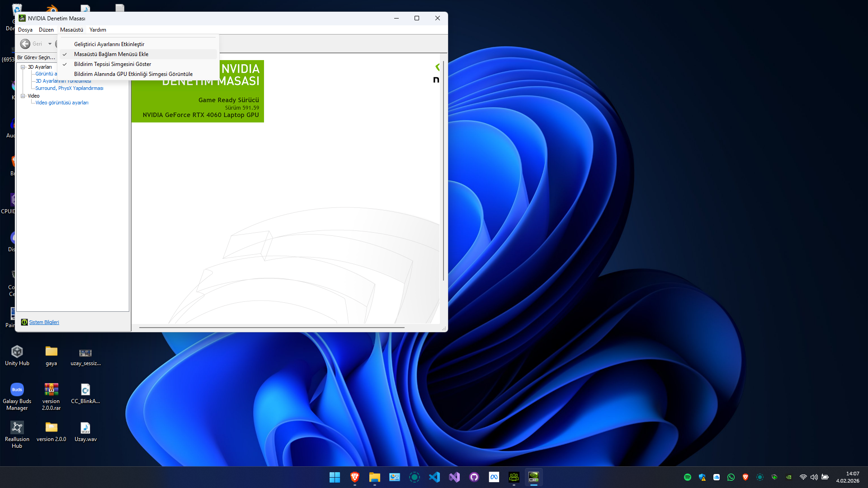Click NVIDIA Control Panel taskbar icon
This screenshot has height=488, width=868.
[x=534, y=477]
